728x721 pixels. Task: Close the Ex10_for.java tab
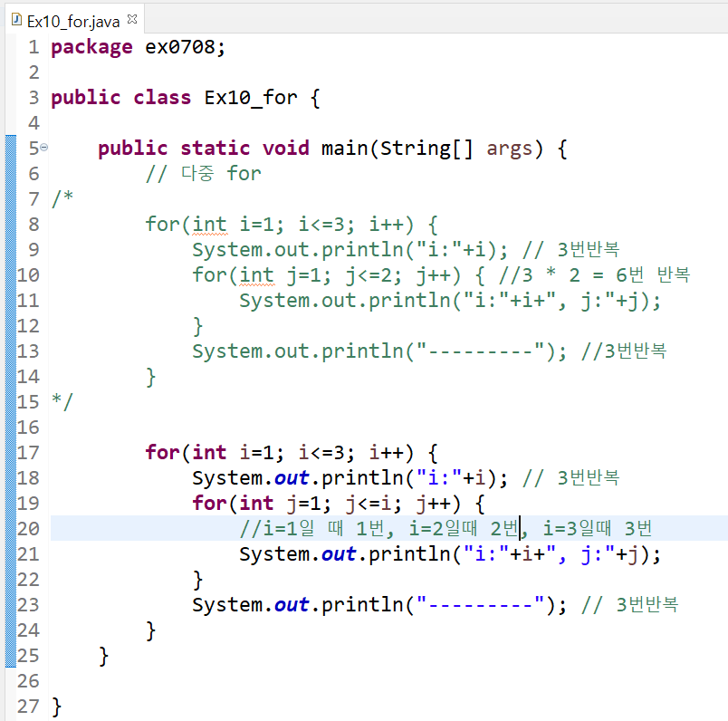coord(132,19)
